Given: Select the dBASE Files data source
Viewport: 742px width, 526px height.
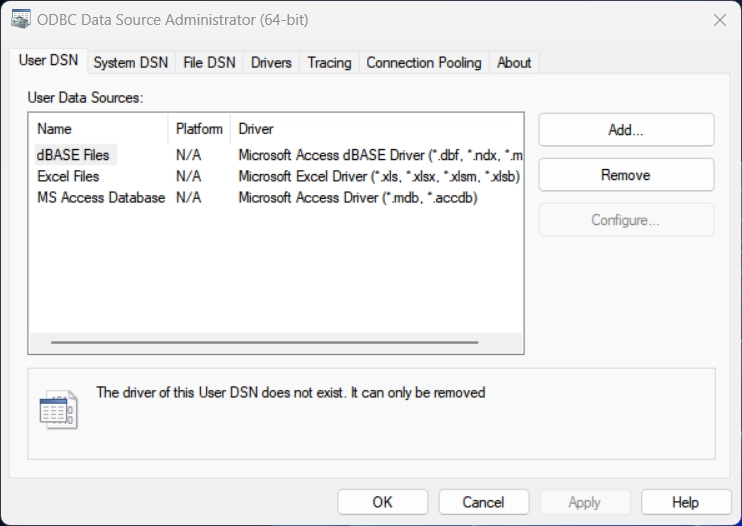Looking at the screenshot, I should point(73,155).
